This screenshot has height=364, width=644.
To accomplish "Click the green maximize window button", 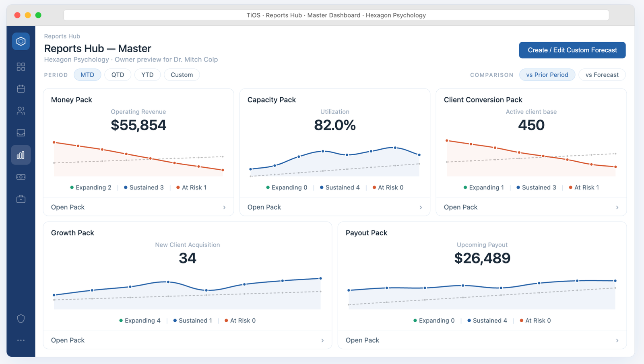I will 38,15.
